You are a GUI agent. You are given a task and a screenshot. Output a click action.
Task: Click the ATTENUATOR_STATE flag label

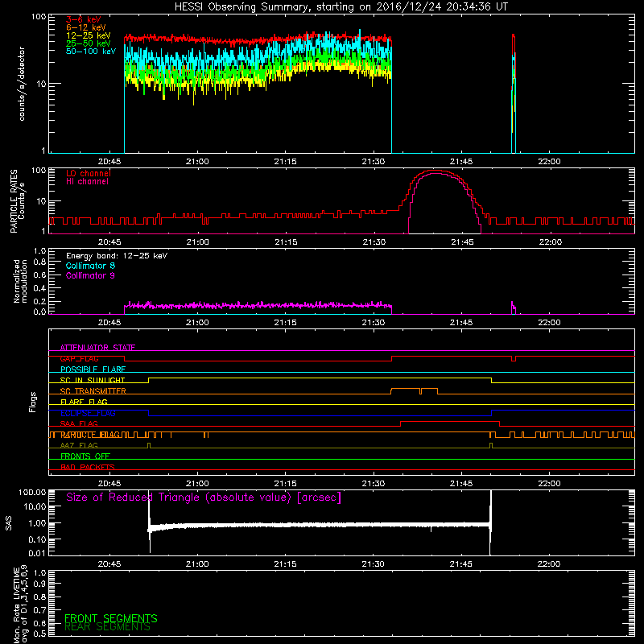click(97, 348)
